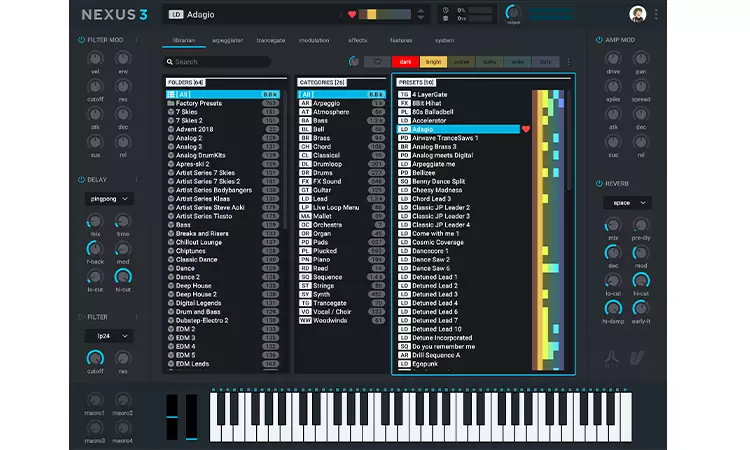Open the main three-dot menu beside avatar
The width and height of the screenshot is (750, 450).
[656, 14]
